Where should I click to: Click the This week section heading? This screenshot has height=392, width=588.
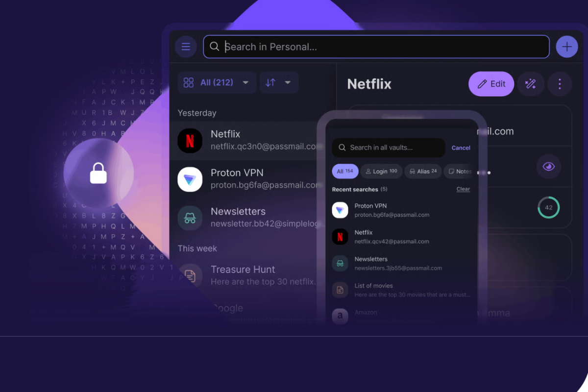pos(197,248)
